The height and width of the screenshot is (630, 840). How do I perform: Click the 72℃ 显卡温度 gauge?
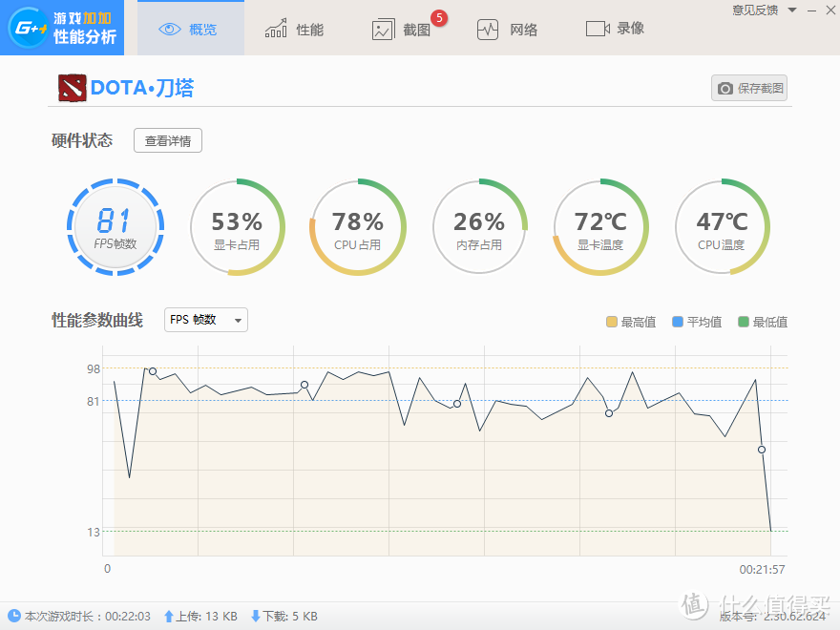click(600, 227)
